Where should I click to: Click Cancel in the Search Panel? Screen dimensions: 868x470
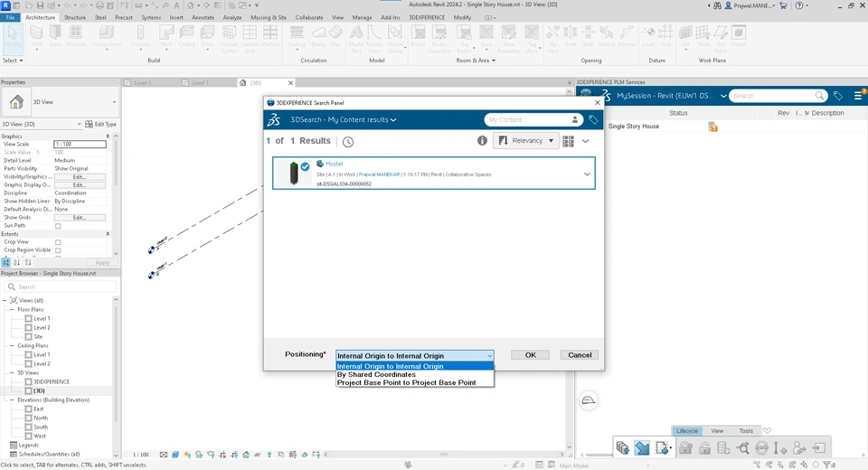click(x=580, y=355)
